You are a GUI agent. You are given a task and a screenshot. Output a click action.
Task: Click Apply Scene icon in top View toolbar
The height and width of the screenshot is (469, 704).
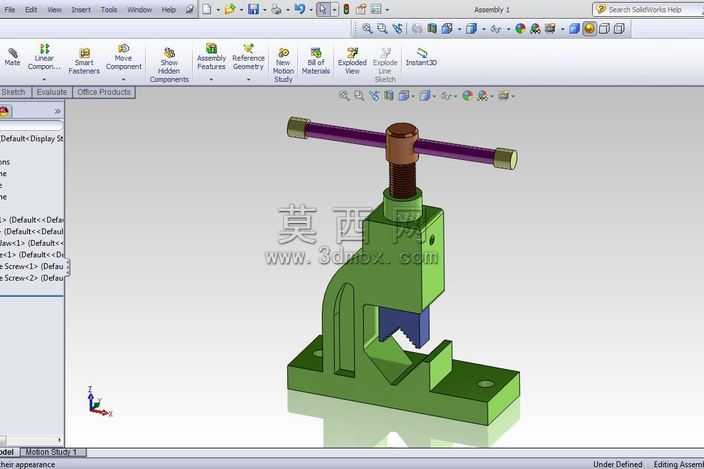535,29
